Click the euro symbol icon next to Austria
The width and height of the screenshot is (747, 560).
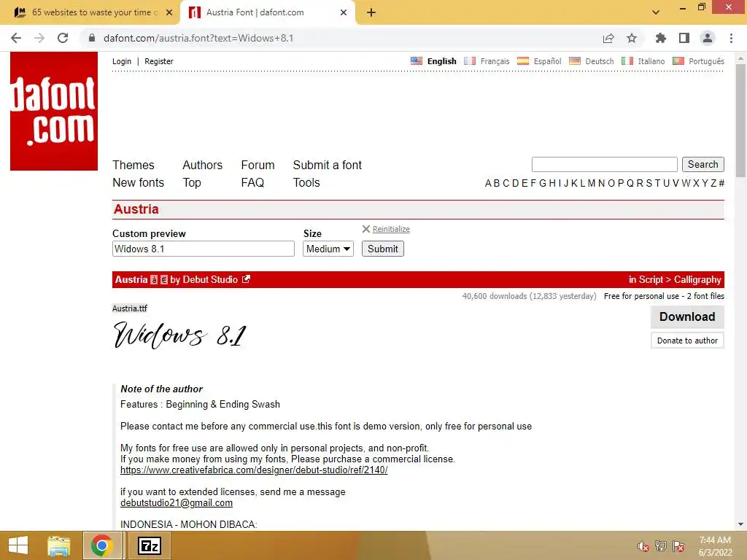pyautogui.click(x=164, y=279)
